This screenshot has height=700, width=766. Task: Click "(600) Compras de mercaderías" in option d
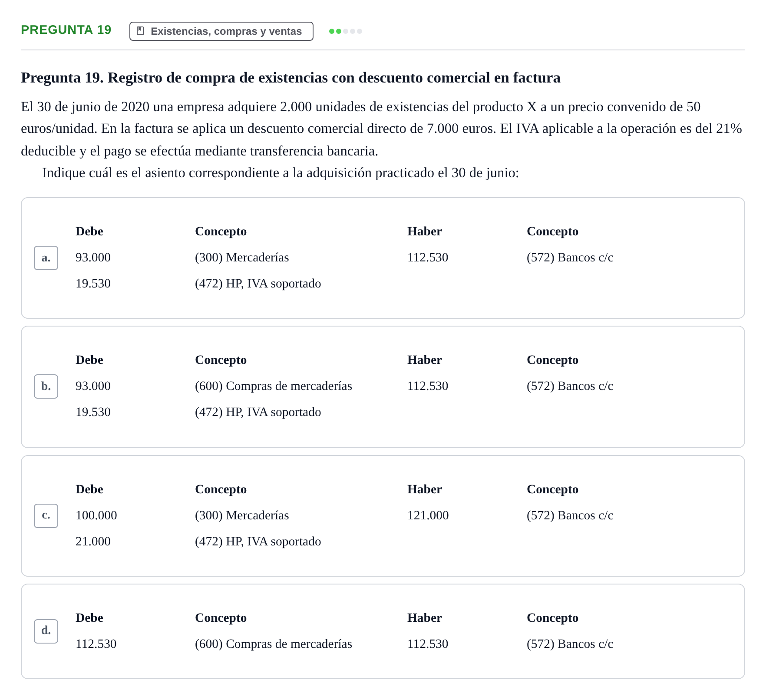(x=274, y=644)
